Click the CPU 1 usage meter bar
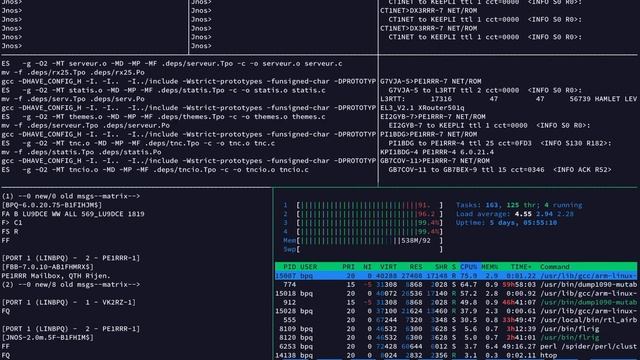Screen dimensions: 640x360 [363, 205]
